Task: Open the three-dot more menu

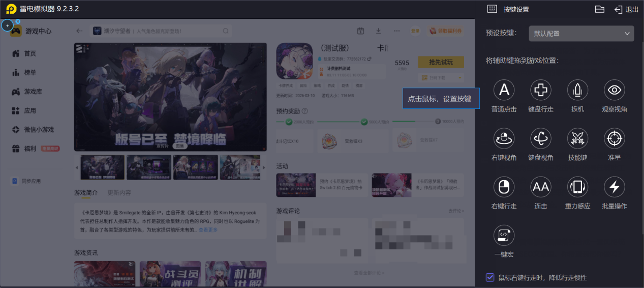Action: (x=397, y=31)
